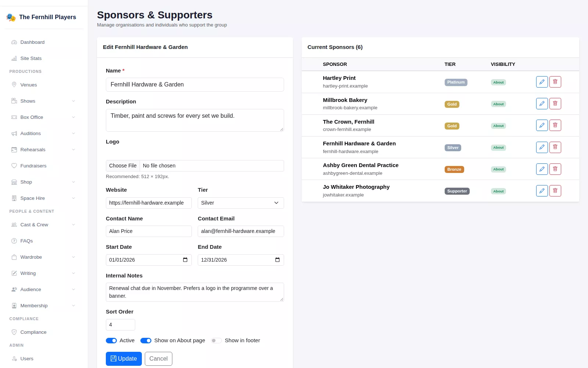The width and height of the screenshot is (588, 368).
Task: Delete The Crown, Fernhill sponsor
Action: [x=555, y=125]
